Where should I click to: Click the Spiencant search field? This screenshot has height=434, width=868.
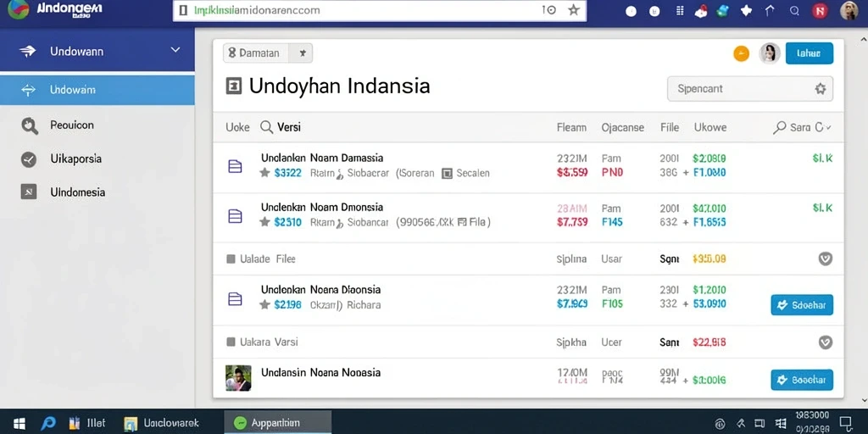point(749,88)
